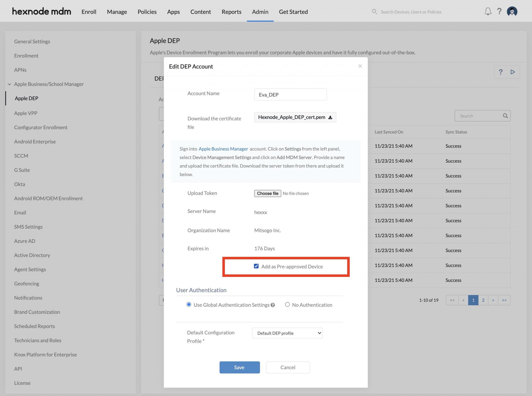Screen dimensions: 532x396
Task: Select Apple DEP in sidebar
Action: [26, 98]
